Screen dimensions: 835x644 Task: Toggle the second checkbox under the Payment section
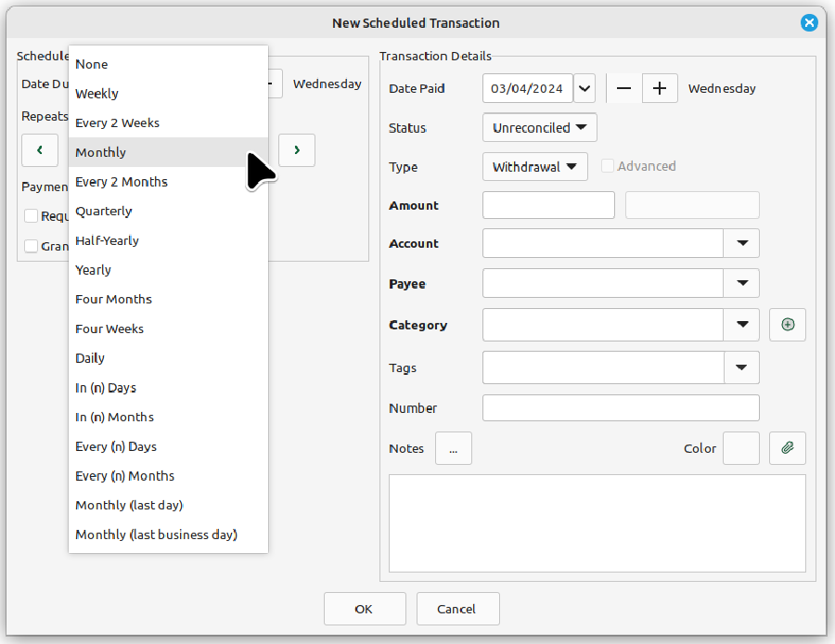pos(31,246)
